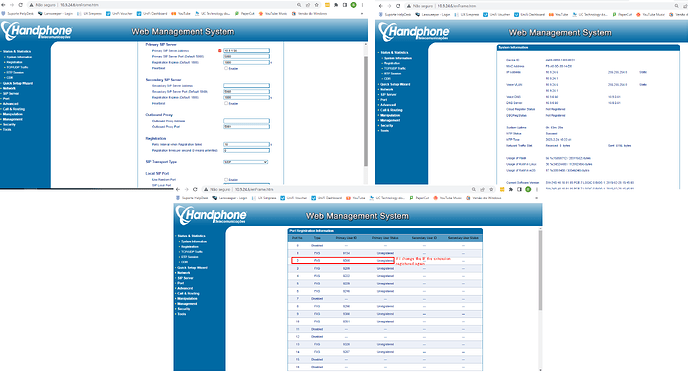Open Suporte HelpDesk bookmark in top-left browser
Viewport: 690px width, 373px height.
pos(18,14)
